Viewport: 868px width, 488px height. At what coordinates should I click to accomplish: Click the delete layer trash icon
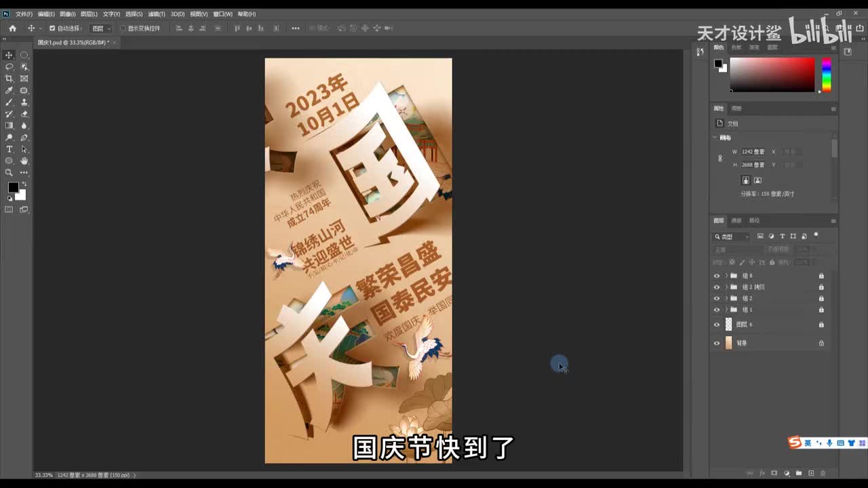pos(823,473)
